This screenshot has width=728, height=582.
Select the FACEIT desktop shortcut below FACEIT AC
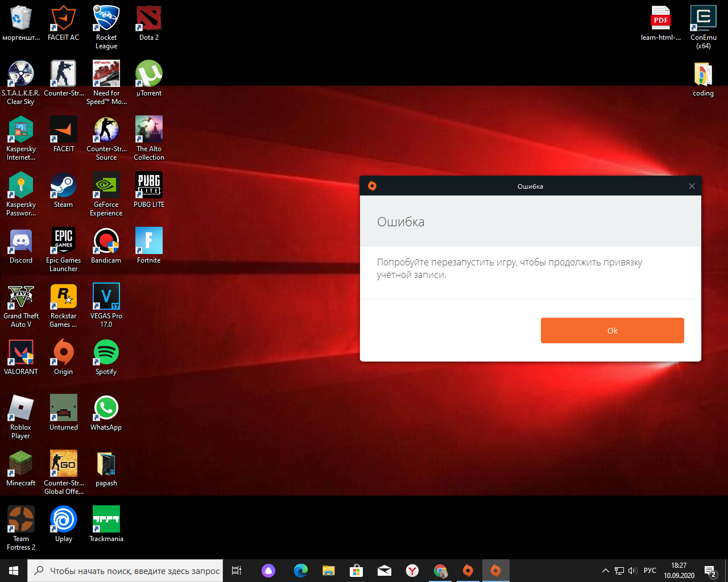tap(63, 135)
